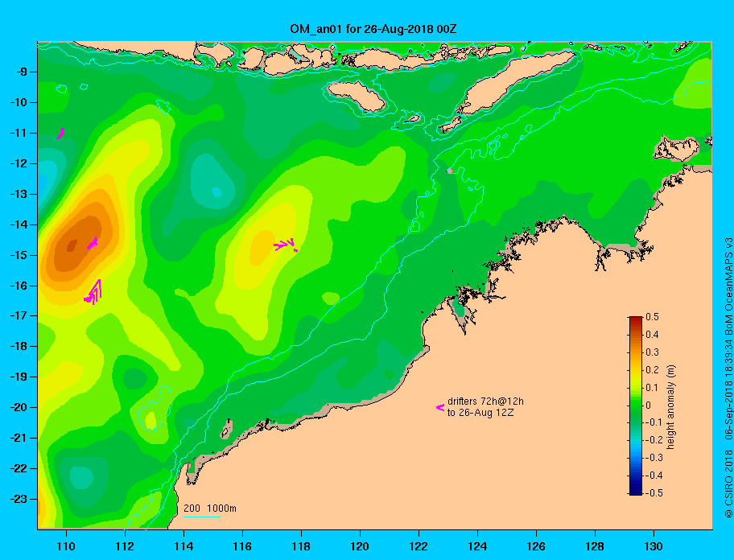The image size is (734, 560).
Task: Click the -0.3 colorbar tick label
Action: coord(654,458)
